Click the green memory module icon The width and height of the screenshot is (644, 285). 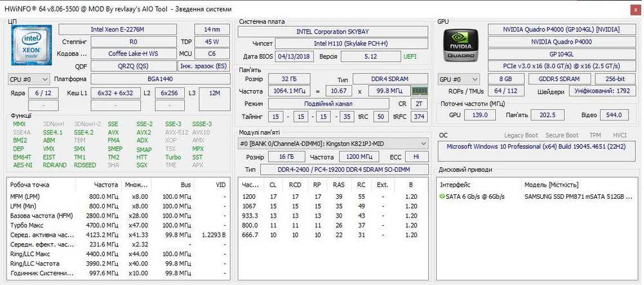coord(420,91)
